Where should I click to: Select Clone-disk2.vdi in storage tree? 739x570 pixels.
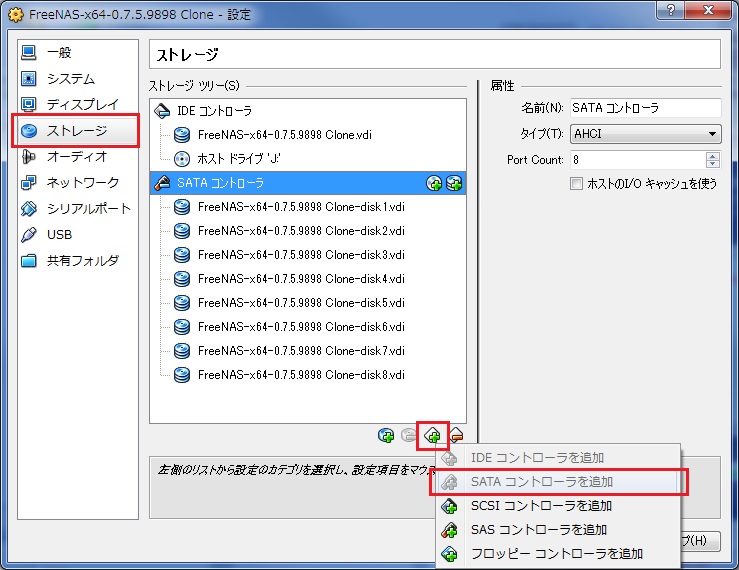point(308,231)
